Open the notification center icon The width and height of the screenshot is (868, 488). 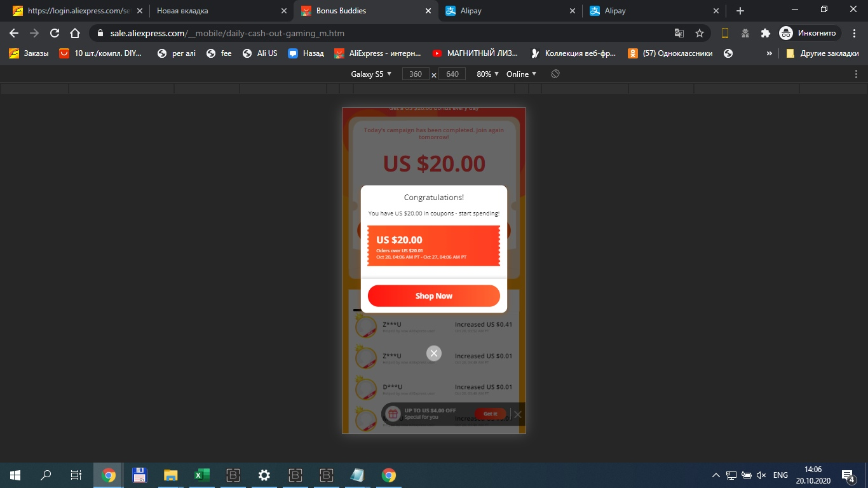pos(848,475)
